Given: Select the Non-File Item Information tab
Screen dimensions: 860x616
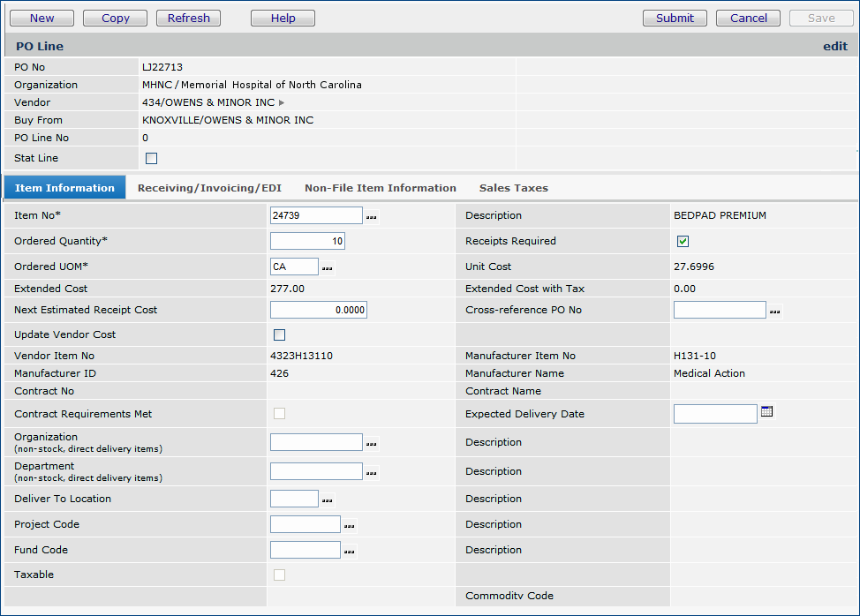Looking at the screenshot, I should point(380,188).
